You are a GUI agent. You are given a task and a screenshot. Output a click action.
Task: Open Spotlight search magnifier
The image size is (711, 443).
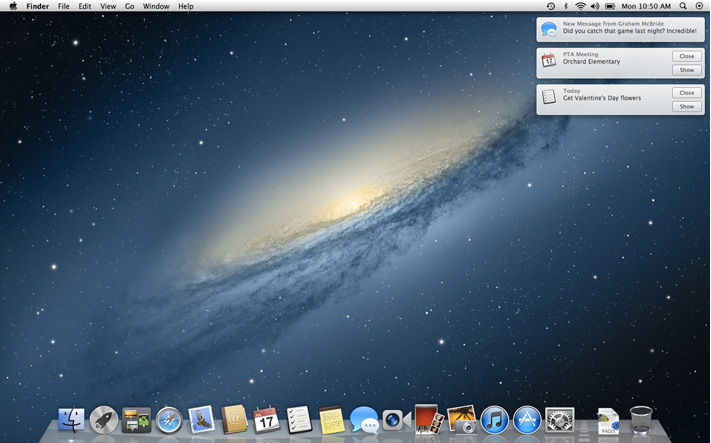(x=683, y=6)
